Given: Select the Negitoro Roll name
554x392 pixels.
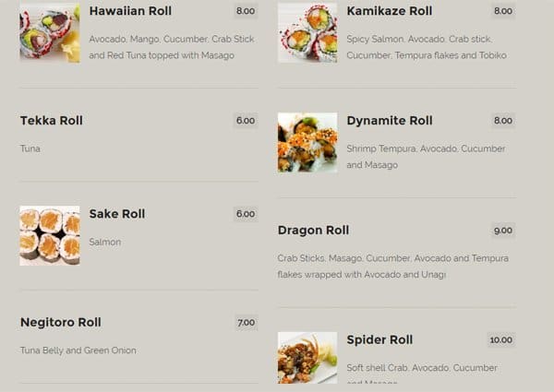Looking at the screenshot, I should 60,323.
